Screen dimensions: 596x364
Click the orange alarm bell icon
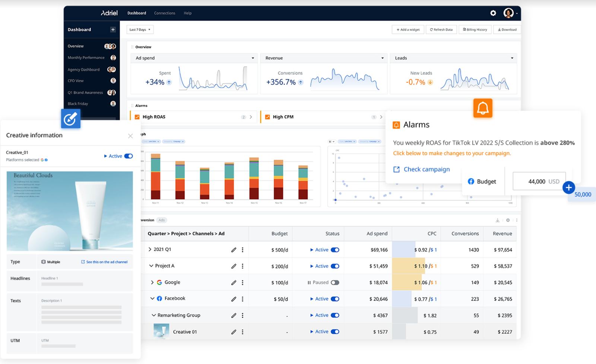(x=483, y=108)
